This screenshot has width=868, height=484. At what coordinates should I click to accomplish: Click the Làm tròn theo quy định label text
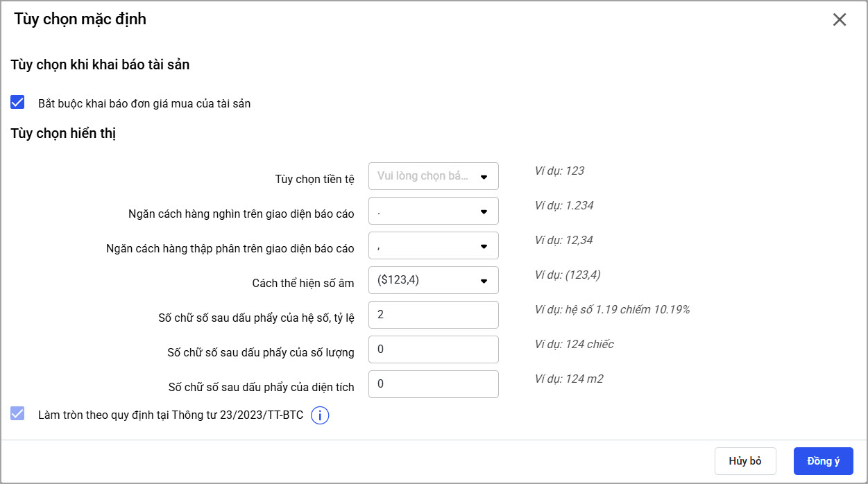(171, 415)
